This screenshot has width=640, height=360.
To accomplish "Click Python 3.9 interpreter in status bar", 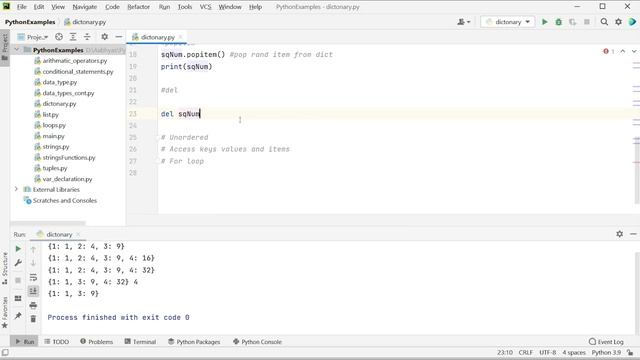I will [606, 352].
